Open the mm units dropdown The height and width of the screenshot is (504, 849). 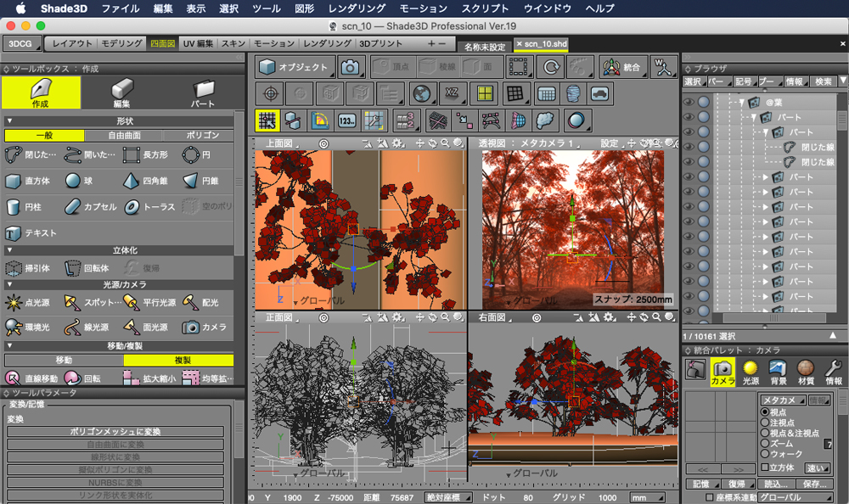(647, 497)
